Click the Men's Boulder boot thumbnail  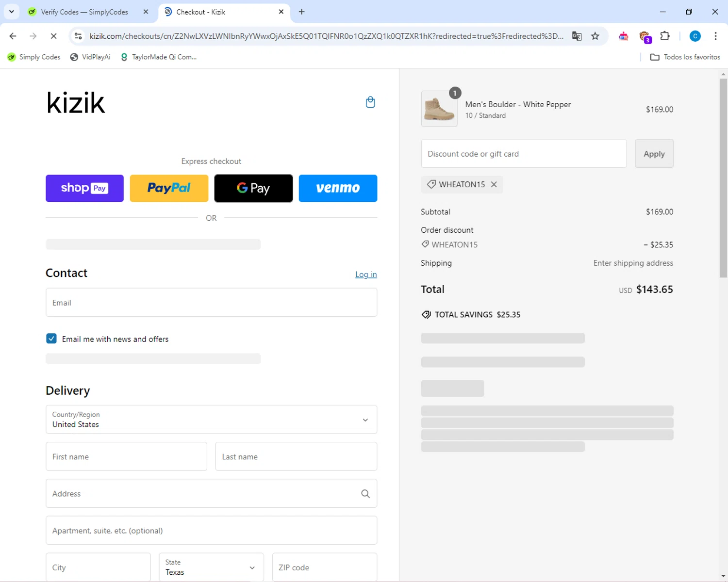tap(439, 109)
